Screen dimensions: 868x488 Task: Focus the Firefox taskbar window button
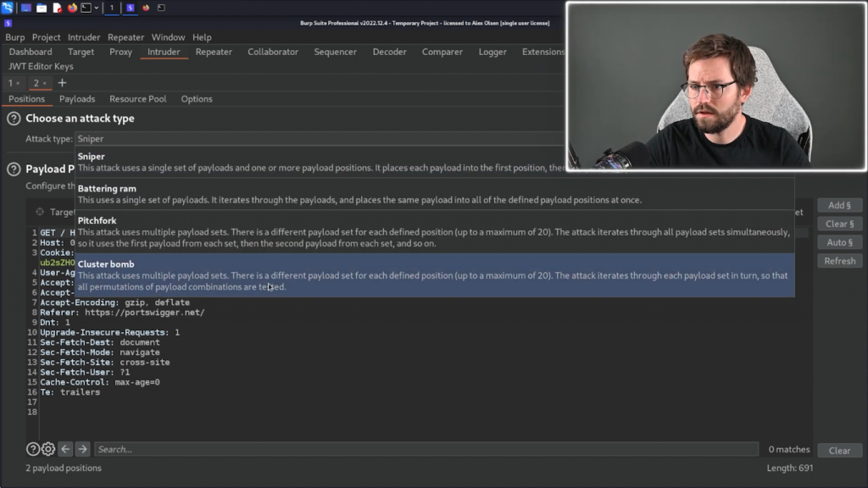(146, 8)
